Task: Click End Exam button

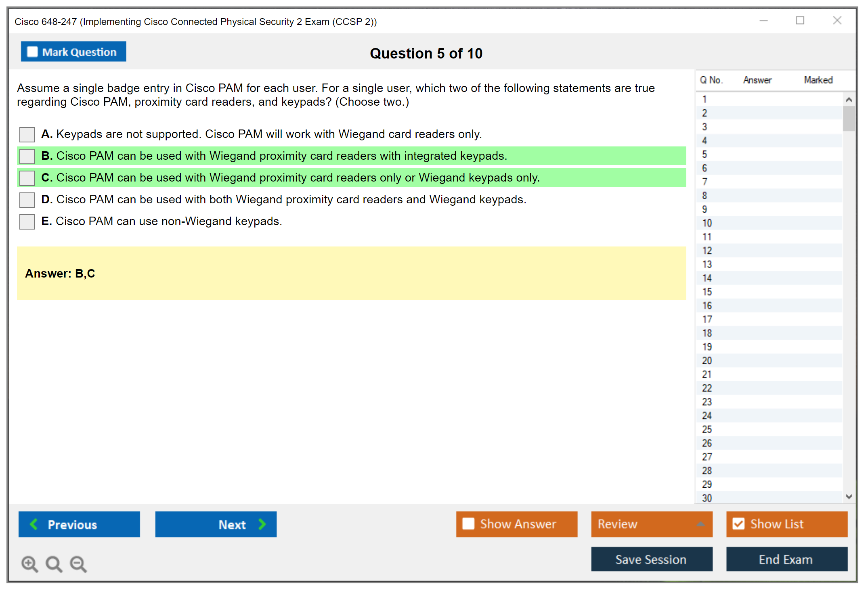Action: (786, 560)
